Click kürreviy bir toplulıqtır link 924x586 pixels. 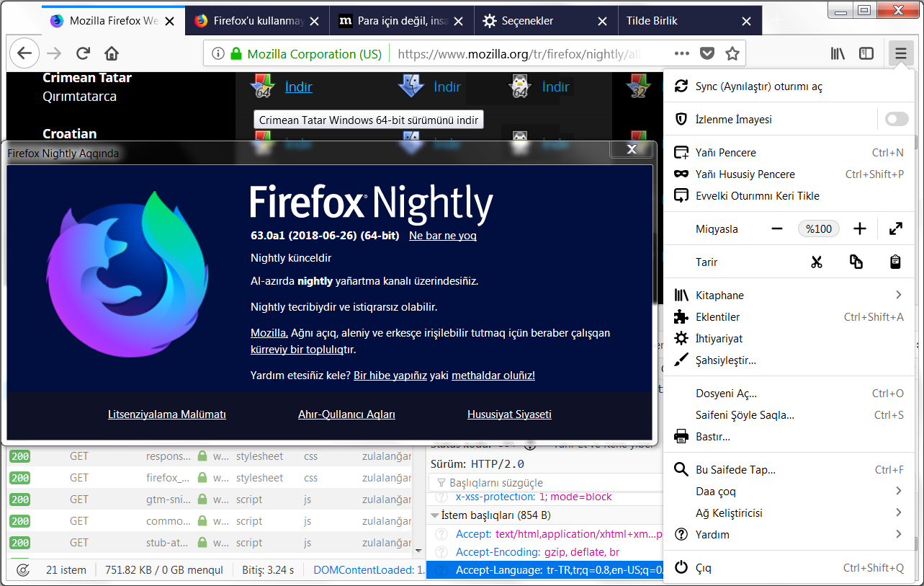coord(303,350)
